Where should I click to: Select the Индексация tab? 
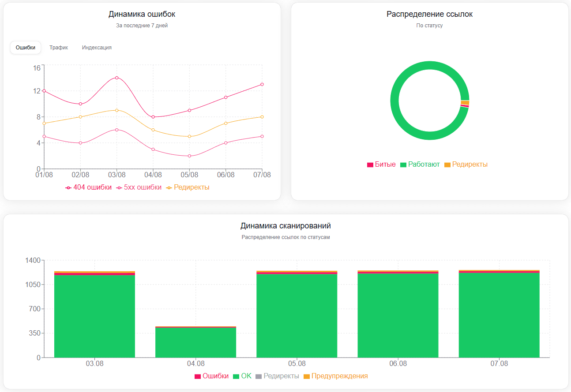(x=97, y=48)
